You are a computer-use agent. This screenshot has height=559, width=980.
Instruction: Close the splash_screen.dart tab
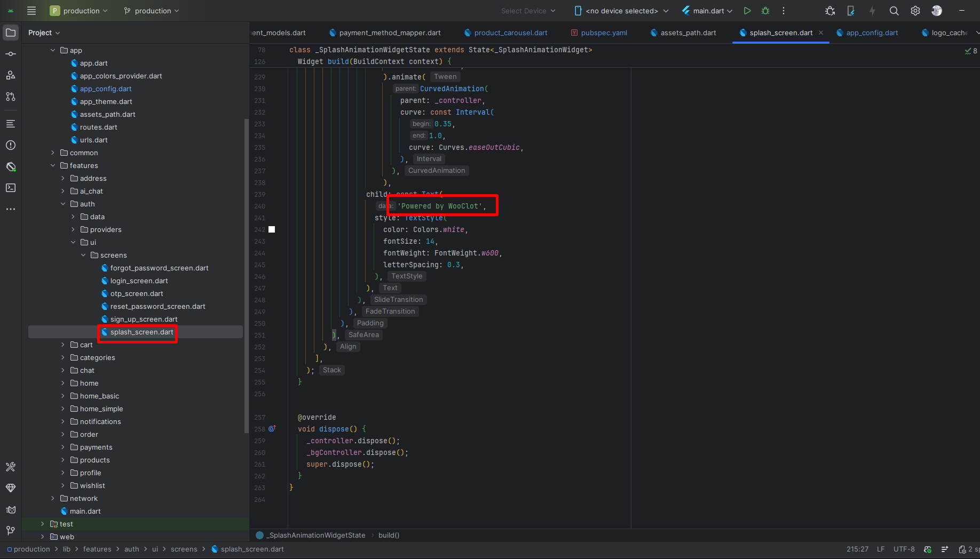(821, 33)
